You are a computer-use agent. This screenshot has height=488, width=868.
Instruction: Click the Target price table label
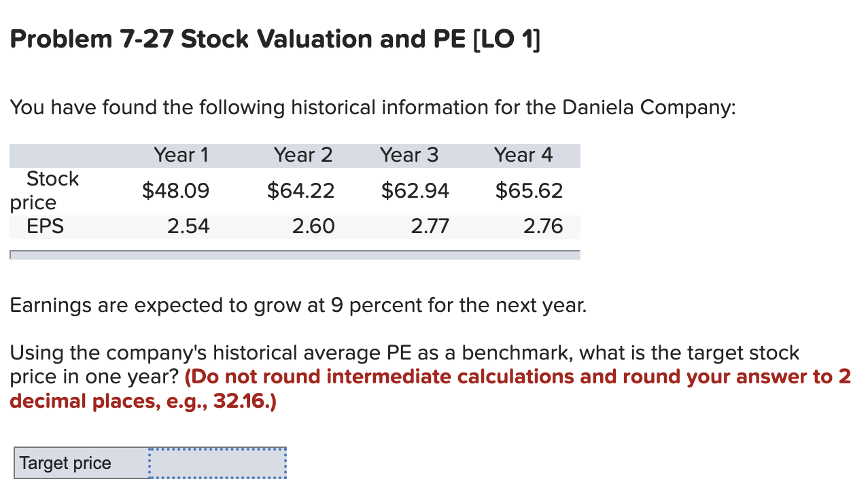click(x=64, y=463)
